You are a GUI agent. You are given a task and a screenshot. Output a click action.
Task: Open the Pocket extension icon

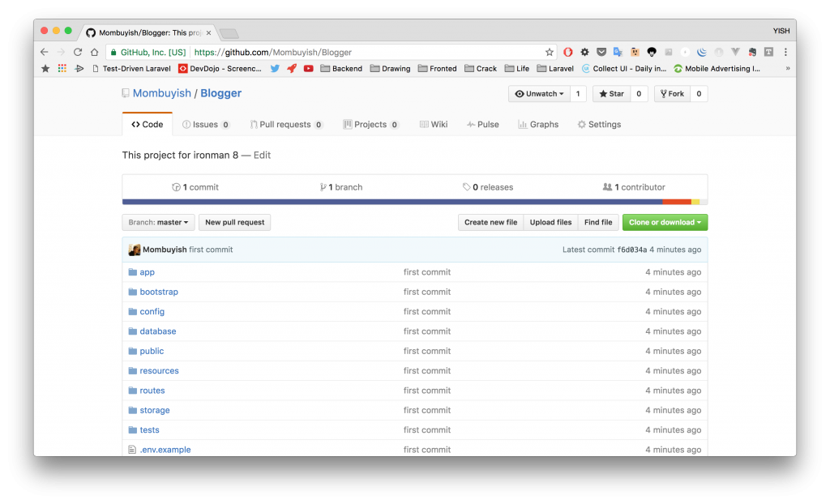tap(601, 52)
